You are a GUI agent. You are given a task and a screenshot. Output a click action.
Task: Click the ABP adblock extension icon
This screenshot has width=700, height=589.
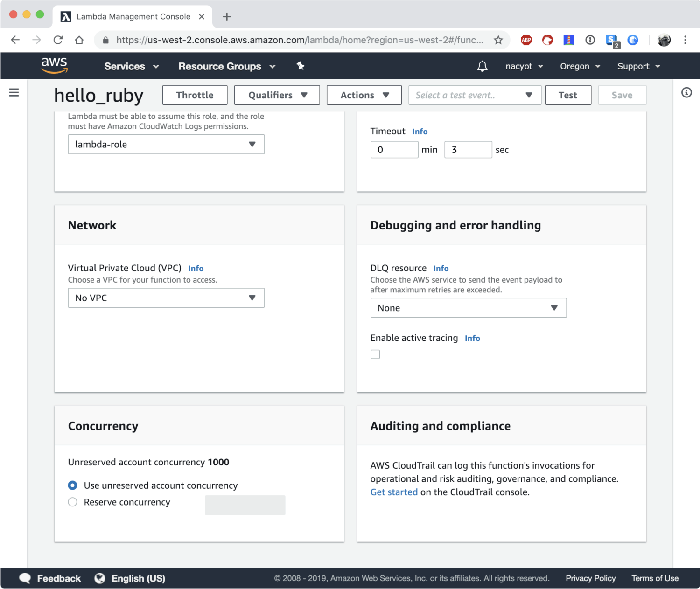(x=526, y=40)
